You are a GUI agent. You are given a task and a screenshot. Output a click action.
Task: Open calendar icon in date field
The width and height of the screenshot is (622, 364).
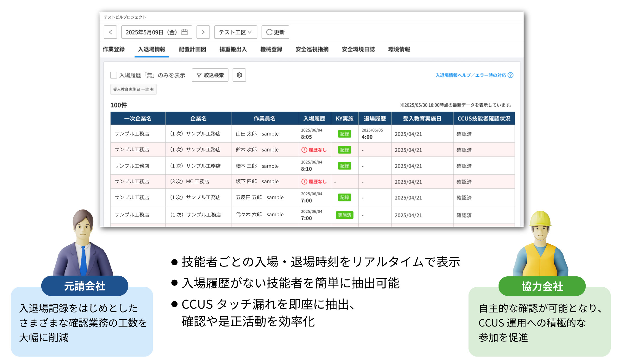coord(184,32)
